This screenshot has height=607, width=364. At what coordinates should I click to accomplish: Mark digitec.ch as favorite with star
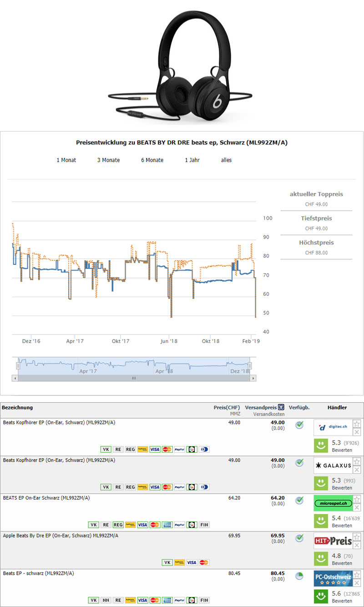pos(357,424)
